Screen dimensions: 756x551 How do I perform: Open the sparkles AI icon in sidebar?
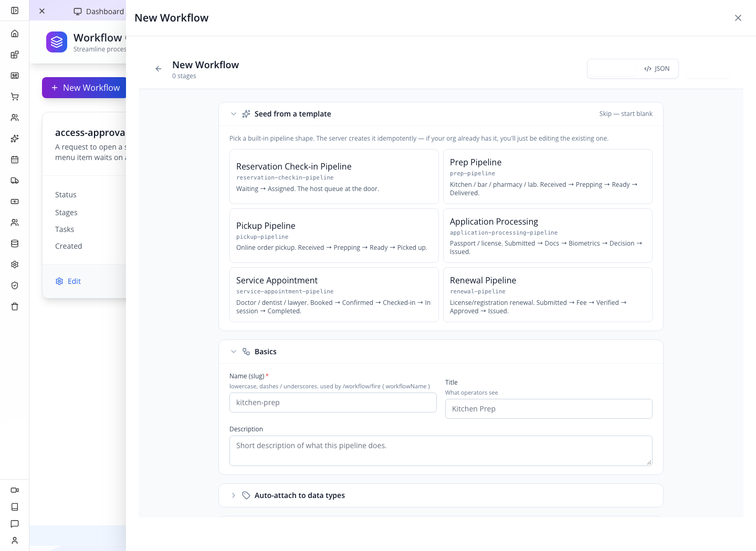[15, 139]
